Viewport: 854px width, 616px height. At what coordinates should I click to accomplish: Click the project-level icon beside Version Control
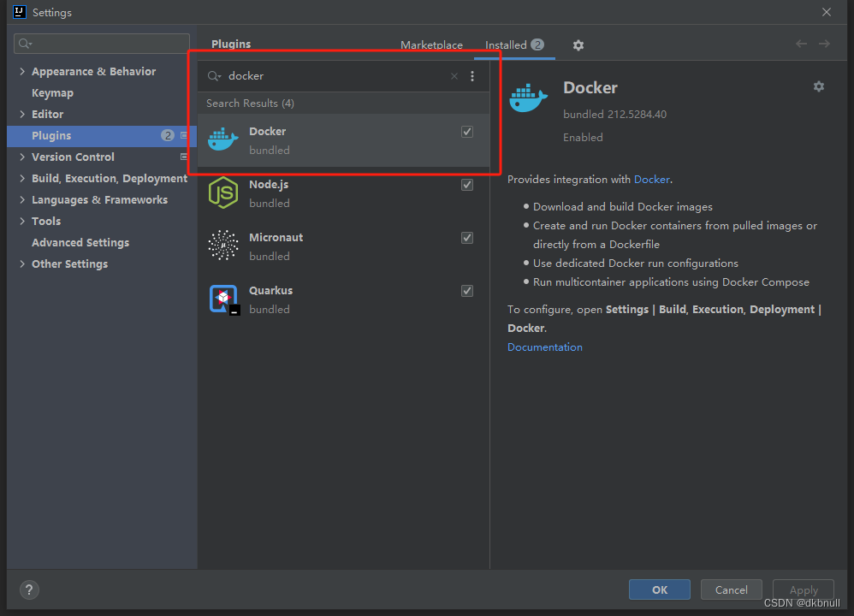(183, 157)
